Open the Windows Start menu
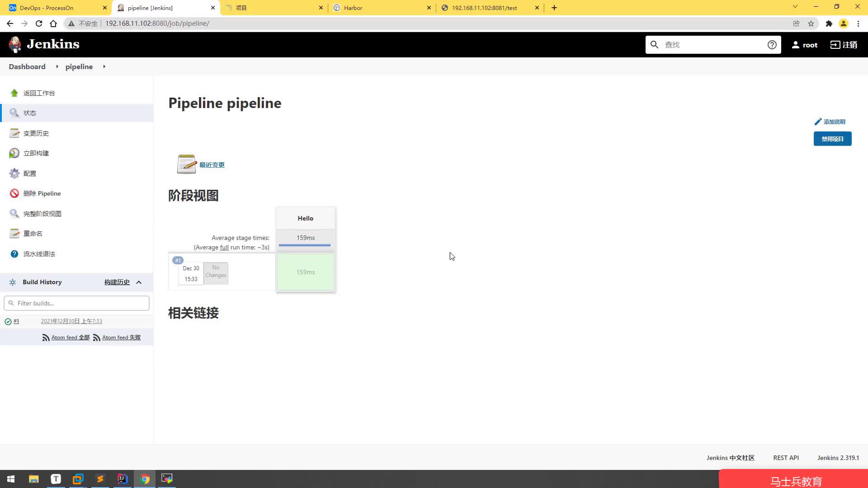Image resolution: width=868 pixels, height=488 pixels. click(11, 479)
